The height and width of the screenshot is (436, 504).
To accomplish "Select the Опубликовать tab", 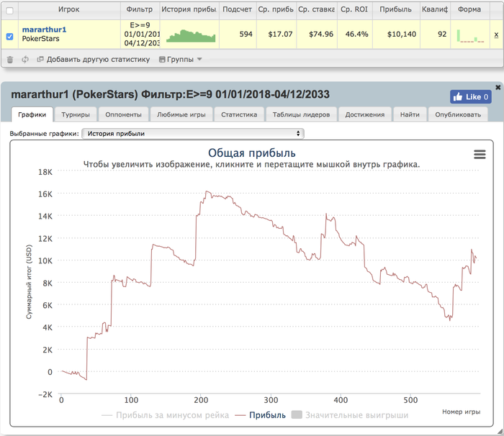I will [x=458, y=114].
